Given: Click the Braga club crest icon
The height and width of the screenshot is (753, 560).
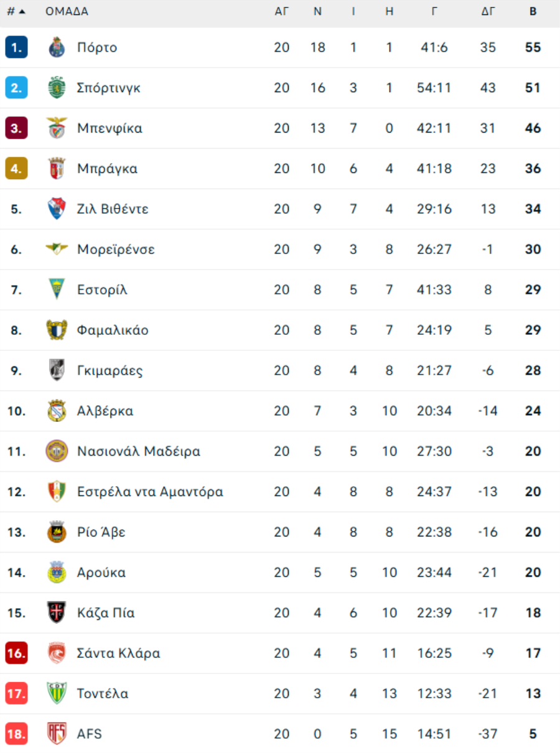Looking at the screenshot, I should tap(57, 169).
